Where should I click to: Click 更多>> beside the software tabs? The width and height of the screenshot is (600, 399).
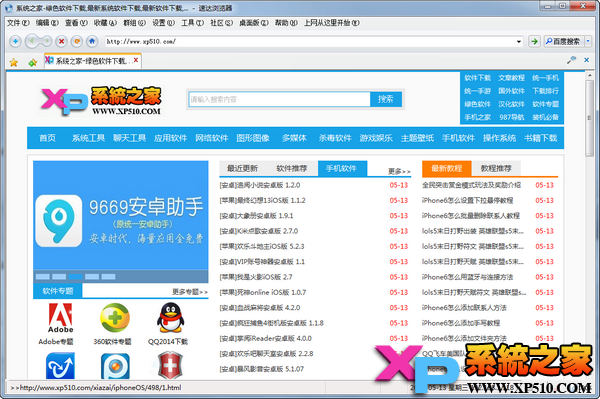(x=399, y=171)
